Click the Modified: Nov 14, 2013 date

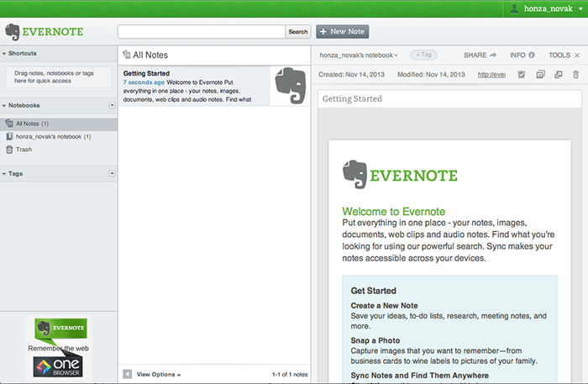[x=431, y=75]
